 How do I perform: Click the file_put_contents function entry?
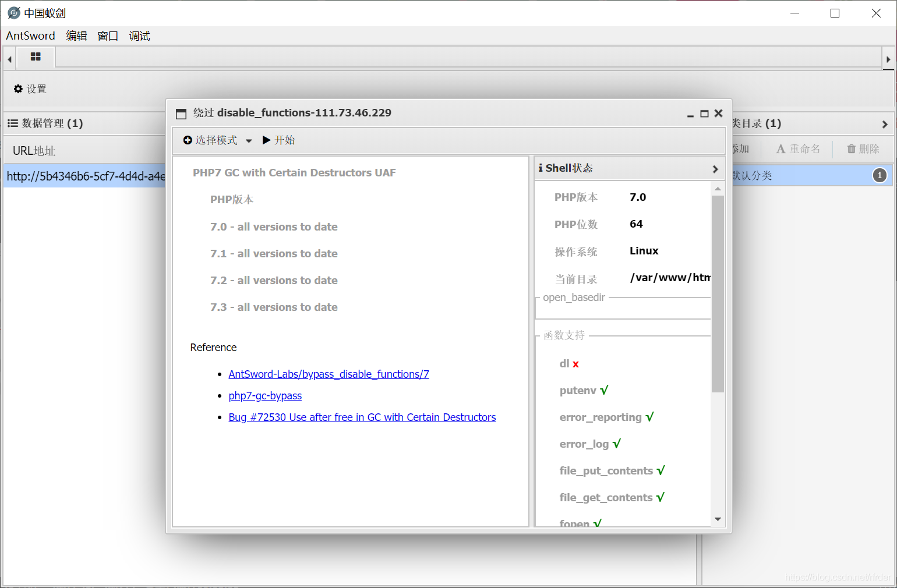612,471
